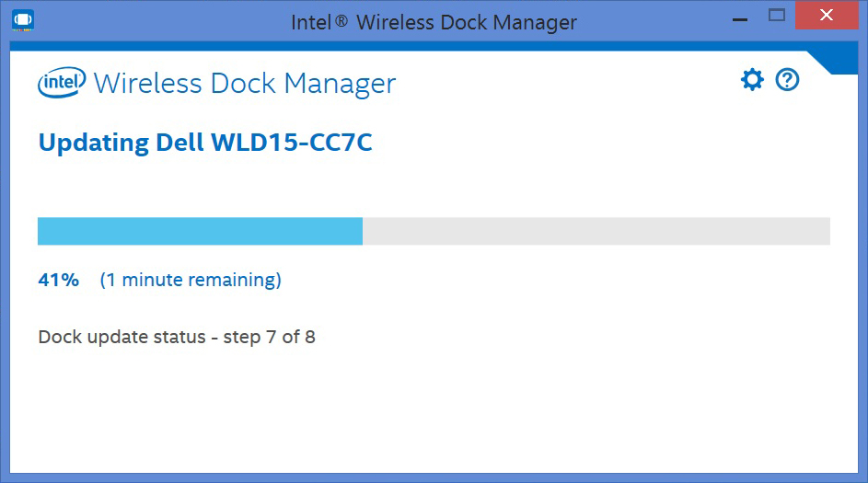Click the 41% progress percentage label
868x483 pixels.
(x=58, y=280)
